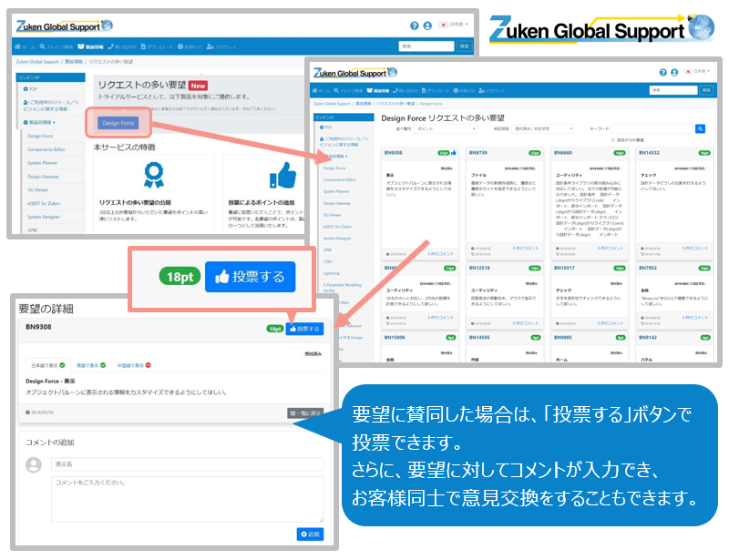Open ダウンロード in the list page navbar

436,91
